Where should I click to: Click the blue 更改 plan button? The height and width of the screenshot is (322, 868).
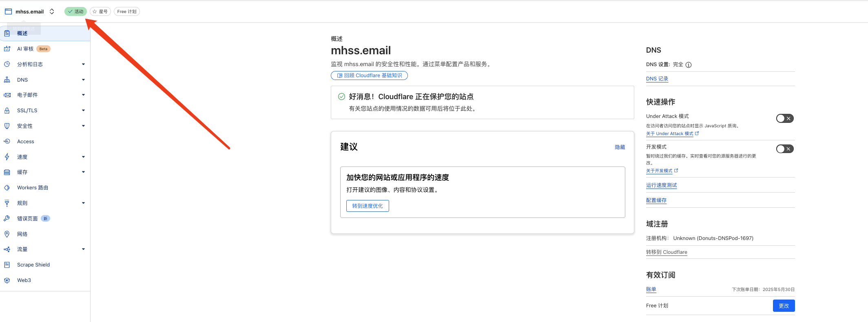click(x=784, y=306)
